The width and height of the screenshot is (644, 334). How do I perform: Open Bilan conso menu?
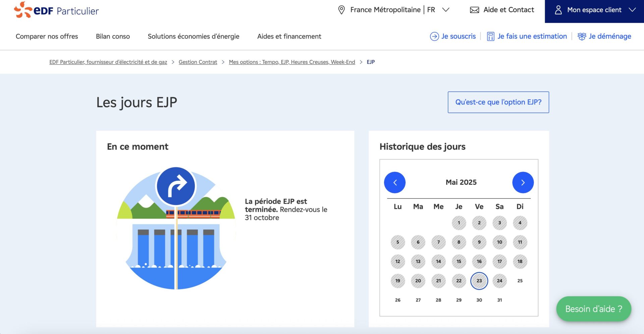click(113, 36)
